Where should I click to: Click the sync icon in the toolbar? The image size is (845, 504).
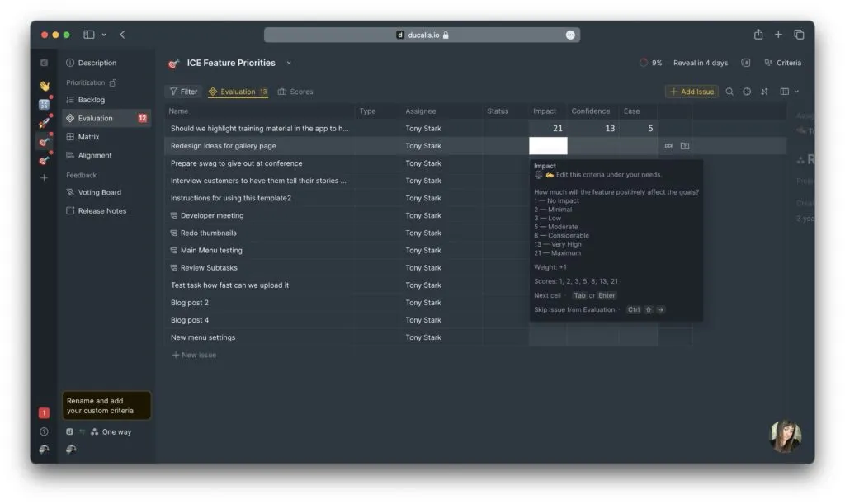748,91
